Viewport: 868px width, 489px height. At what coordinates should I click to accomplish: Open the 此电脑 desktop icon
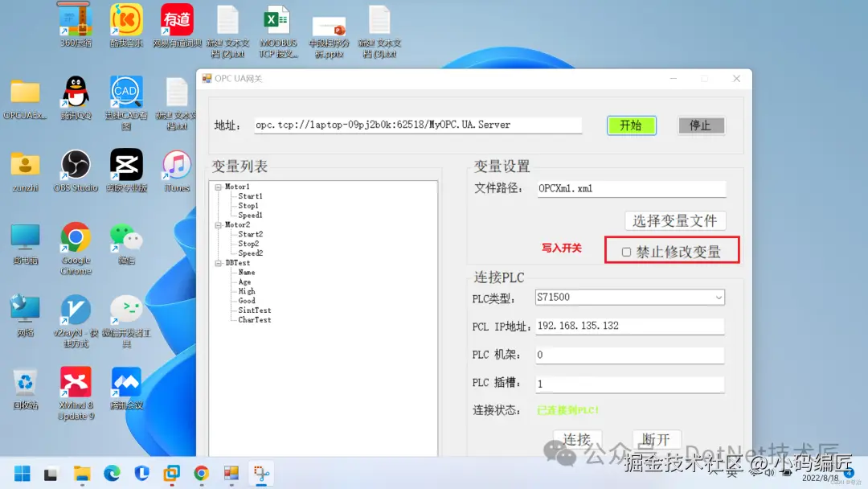coord(25,243)
